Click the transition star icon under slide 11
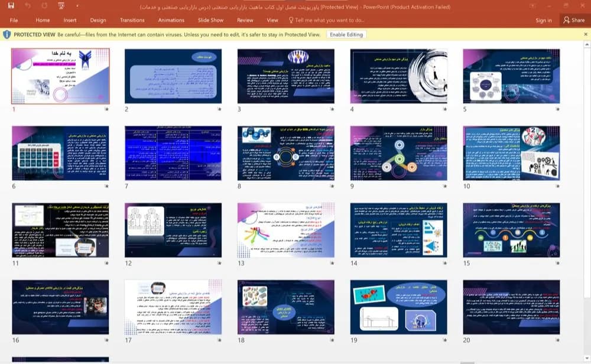The width and height of the screenshot is (591, 364). click(106, 263)
